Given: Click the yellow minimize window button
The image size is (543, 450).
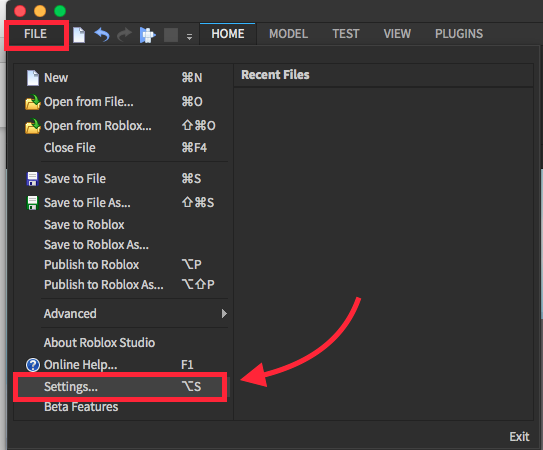Looking at the screenshot, I should pos(40,11).
